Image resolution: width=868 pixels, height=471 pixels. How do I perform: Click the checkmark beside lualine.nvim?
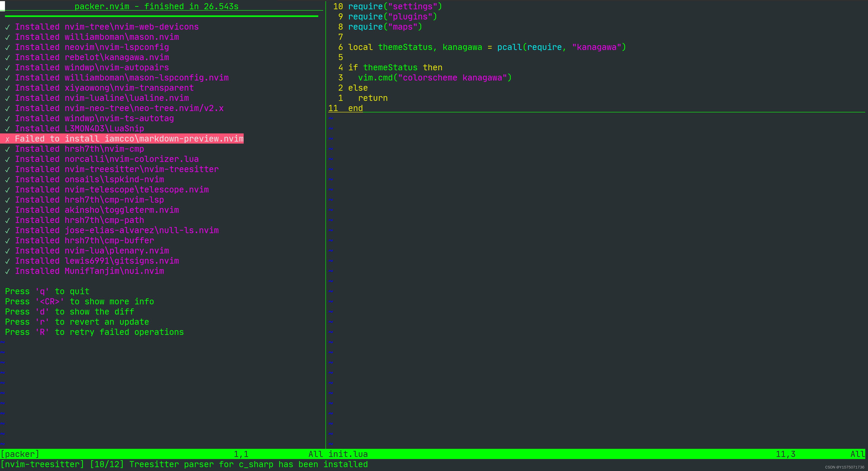pyautogui.click(x=7, y=98)
